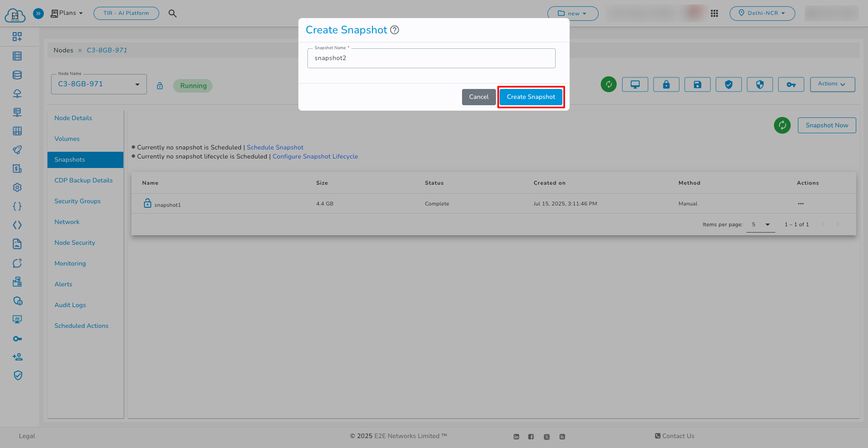Screen dimensions: 868x448
Task: Expand the Plans menu
Action: point(67,13)
